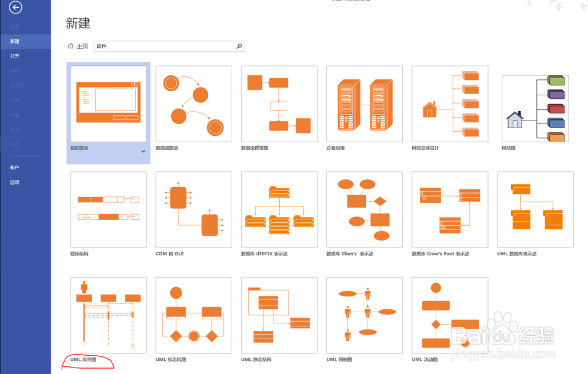View the 帐户 account page
The image size is (588, 374).
point(15,167)
